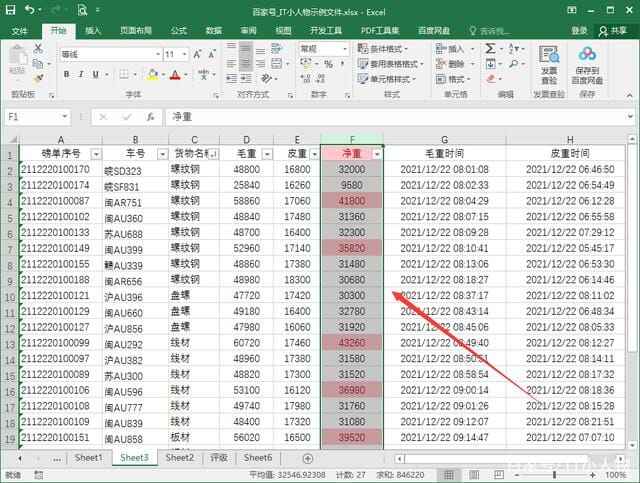The image size is (640, 483).
Task: Click the Insert Function fx icon
Action: tap(149, 116)
